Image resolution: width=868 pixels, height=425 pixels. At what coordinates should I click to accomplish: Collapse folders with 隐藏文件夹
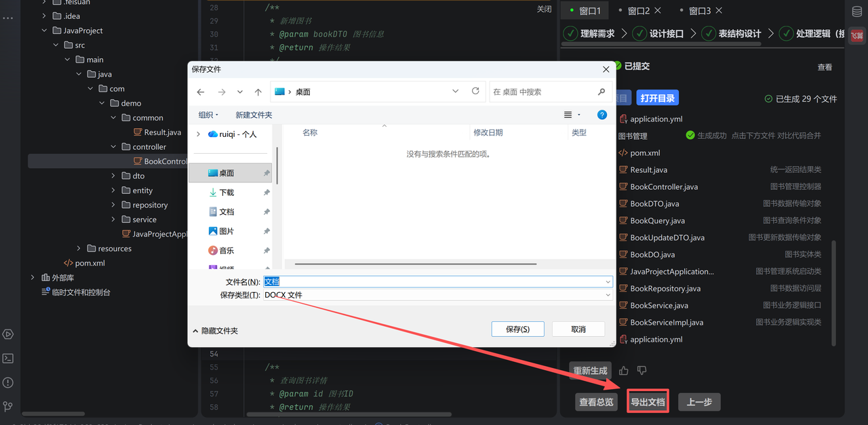pos(215,331)
